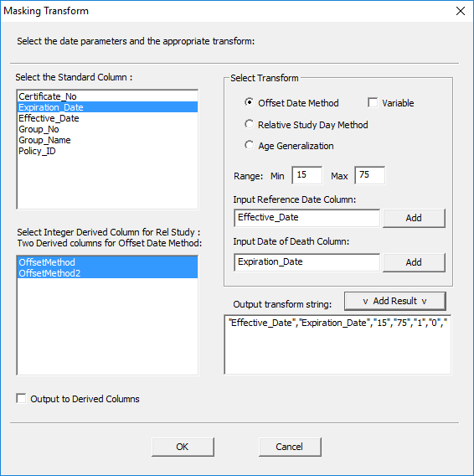Click the Add Result button
The height and width of the screenshot is (476, 474).
coord(395,301)
